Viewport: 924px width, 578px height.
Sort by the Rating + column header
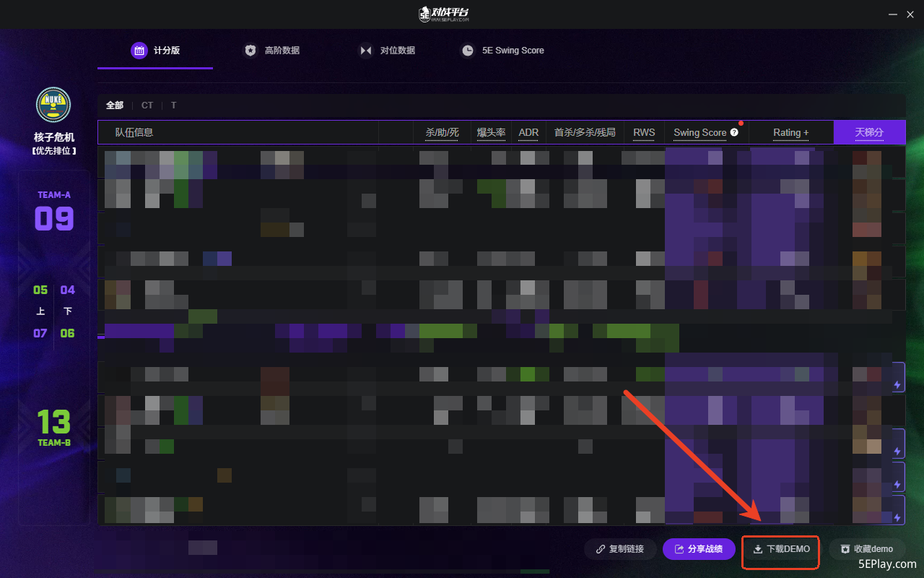[791, 132]
